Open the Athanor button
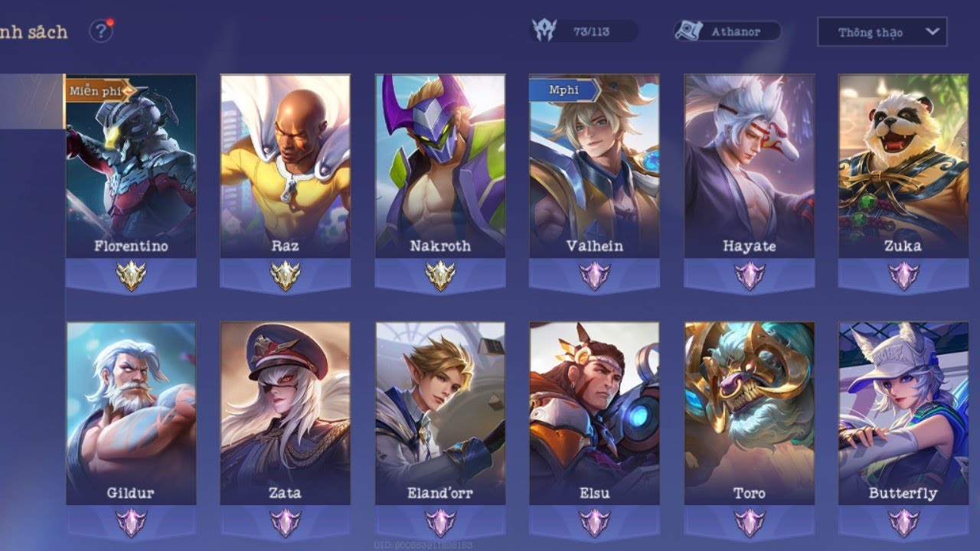 pyautogui.click(x=727, y=31)
